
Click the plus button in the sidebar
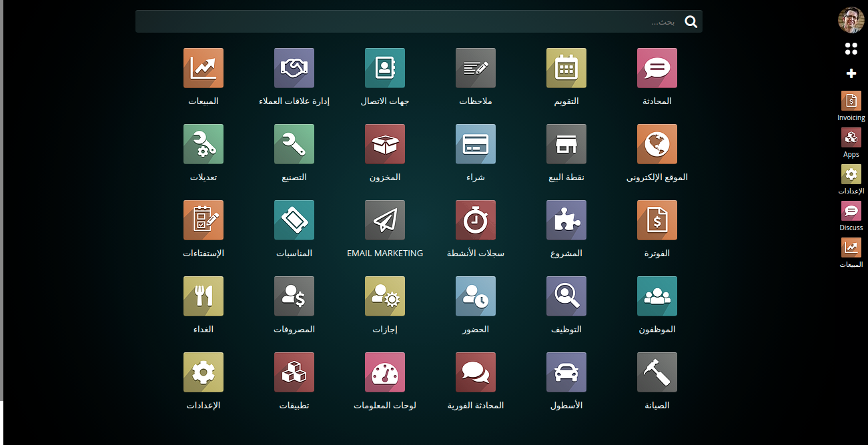coord(851,73)
